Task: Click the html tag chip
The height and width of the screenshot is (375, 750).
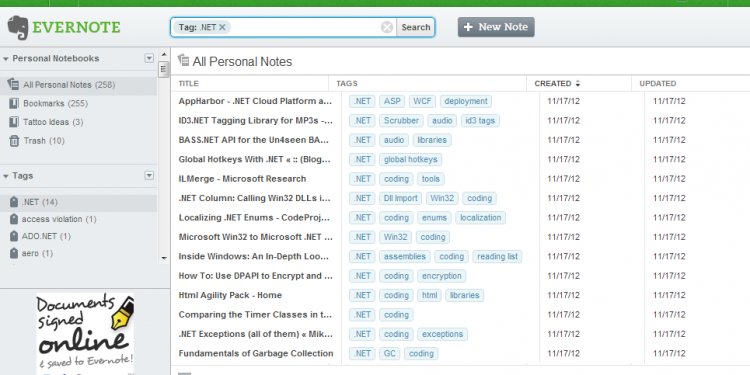Action: (429, 295)
